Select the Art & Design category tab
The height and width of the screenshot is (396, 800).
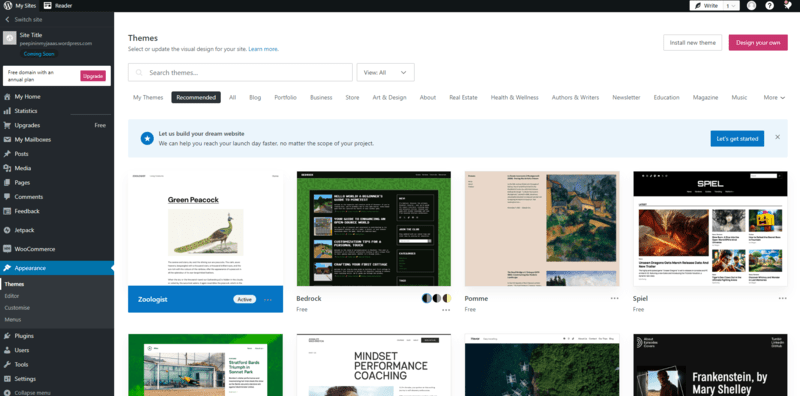pyautogui.click(x=389, y=97)
